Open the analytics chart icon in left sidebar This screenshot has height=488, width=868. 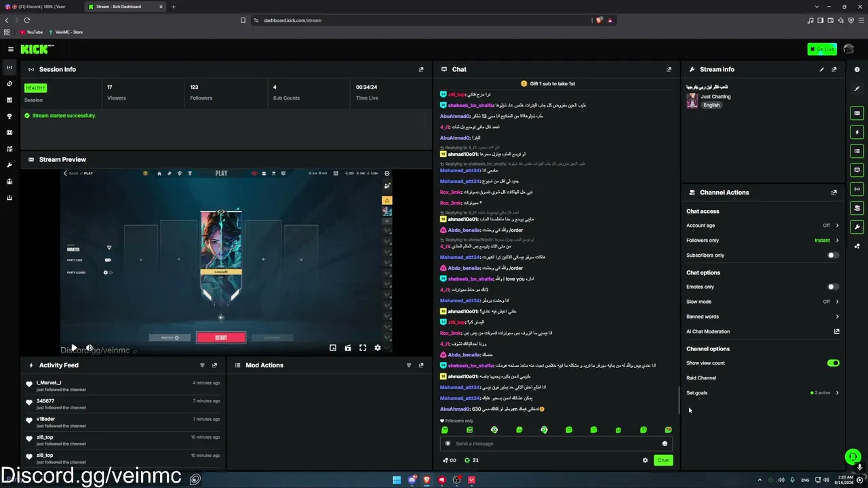9,148
